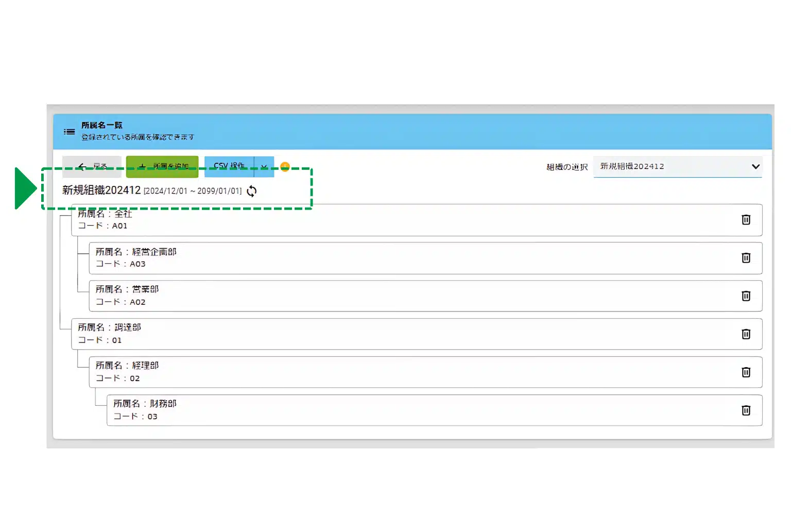
Task: Click the コード：02 text
Action: (x=118, y=378)
